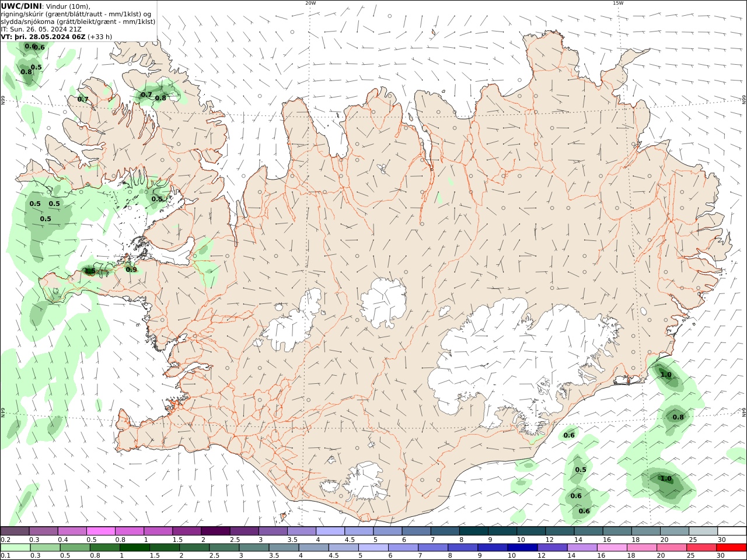Pick the magenta 1 snow legend swatch
This screenshot has width=747, height=560.
click(158, 531)
